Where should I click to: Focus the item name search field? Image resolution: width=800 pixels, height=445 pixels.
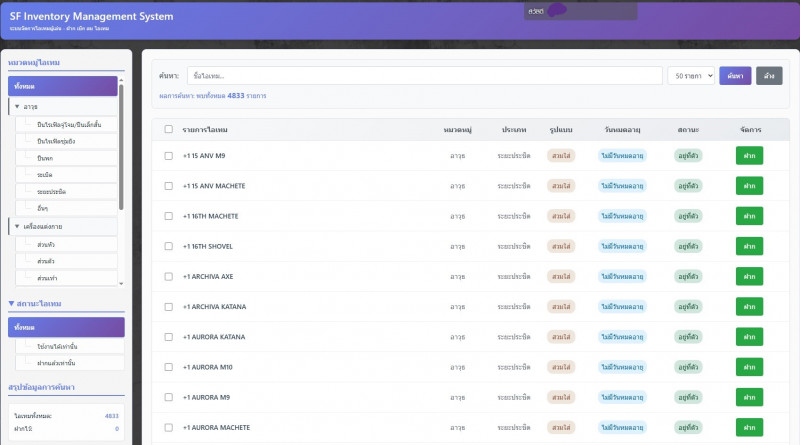tap(425, 76)
